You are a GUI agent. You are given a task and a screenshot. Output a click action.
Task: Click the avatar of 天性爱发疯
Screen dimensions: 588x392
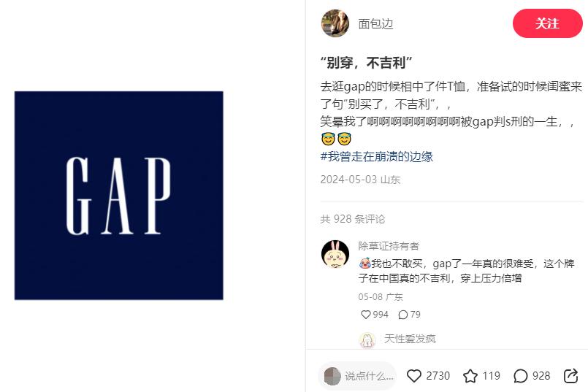point(367,340)
